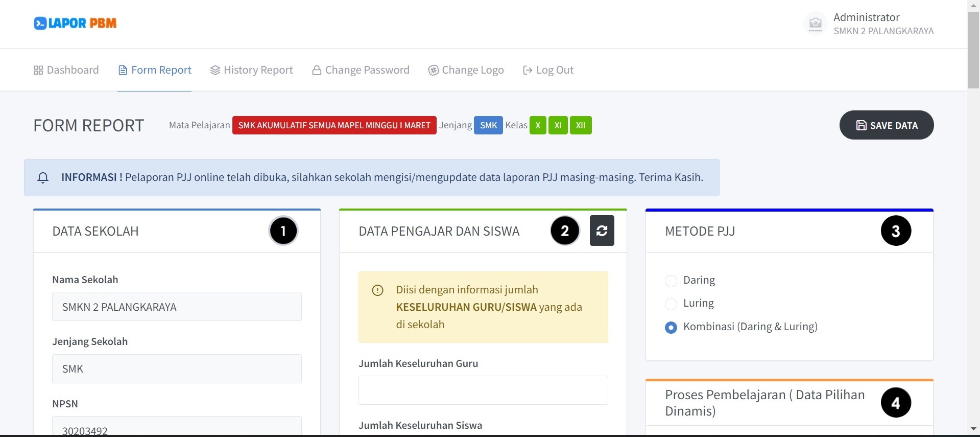Click step number 3 circle badge
The image size is (980, 437).
click(895, 231)
